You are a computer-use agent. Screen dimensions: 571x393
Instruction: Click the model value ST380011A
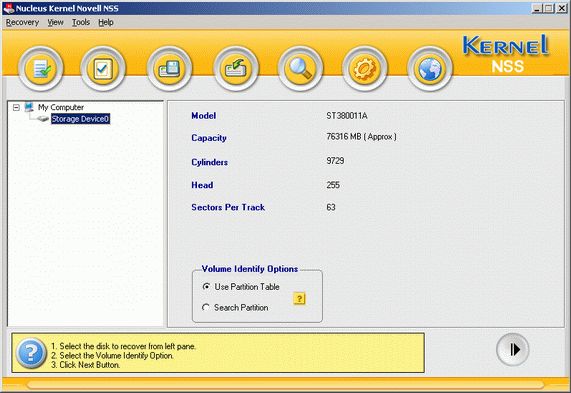[x=347, y=116]
